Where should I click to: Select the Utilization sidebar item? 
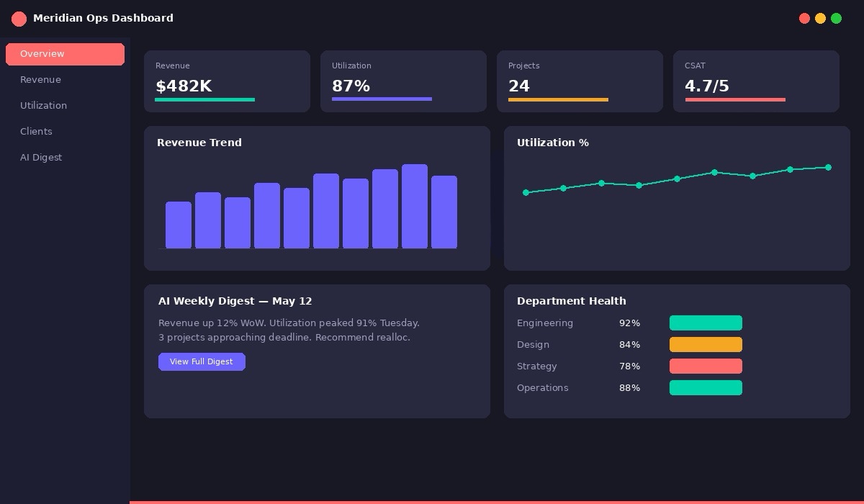[43, 106]
